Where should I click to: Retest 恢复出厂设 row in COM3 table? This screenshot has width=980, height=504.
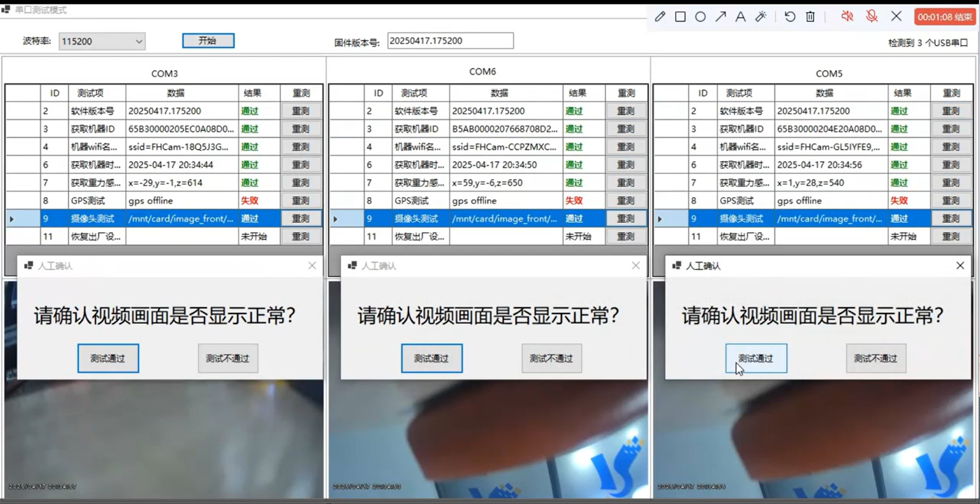click(x=301, y=236)
